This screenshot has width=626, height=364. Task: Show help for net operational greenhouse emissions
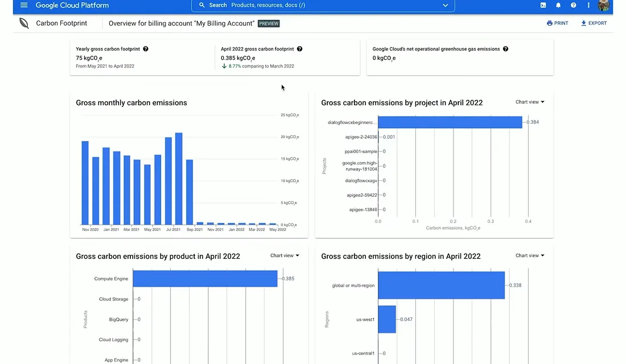(505, 49)
